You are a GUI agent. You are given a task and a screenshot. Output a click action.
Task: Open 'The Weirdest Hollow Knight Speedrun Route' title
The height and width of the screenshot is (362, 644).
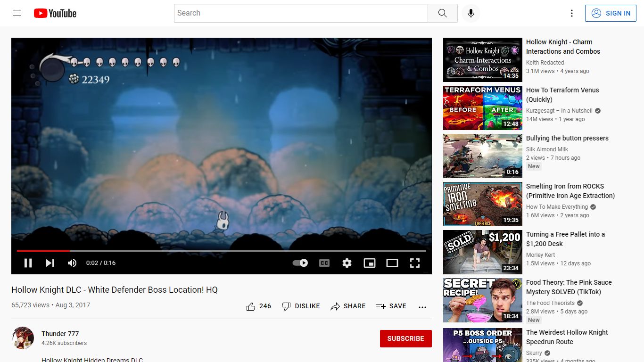click(x=567, y=337)
